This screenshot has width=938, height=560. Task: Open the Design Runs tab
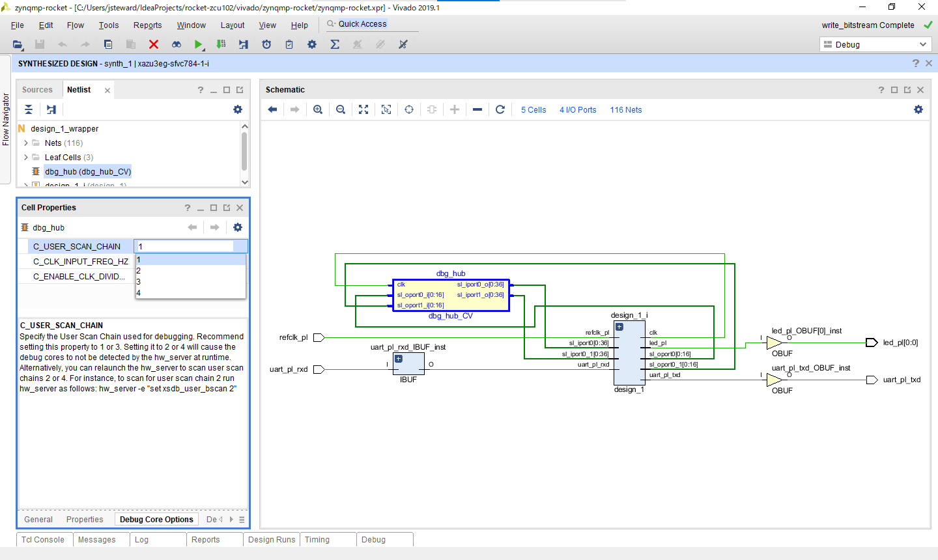(272, 540)
